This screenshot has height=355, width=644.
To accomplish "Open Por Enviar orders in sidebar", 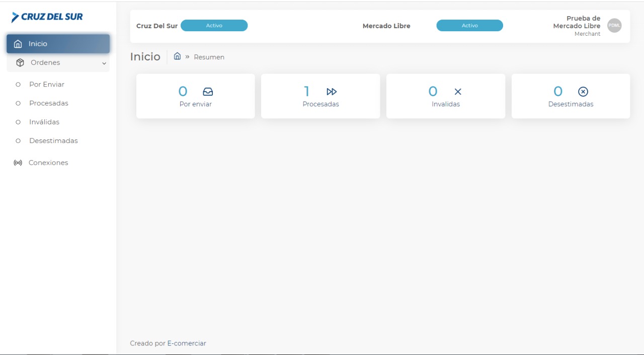I will [47, 85].
